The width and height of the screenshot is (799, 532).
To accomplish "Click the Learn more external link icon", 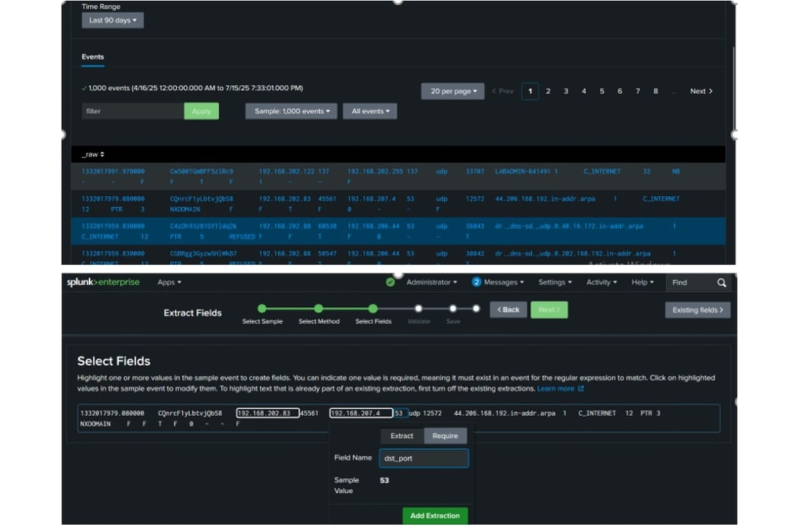I will click(x=581, y=389).
